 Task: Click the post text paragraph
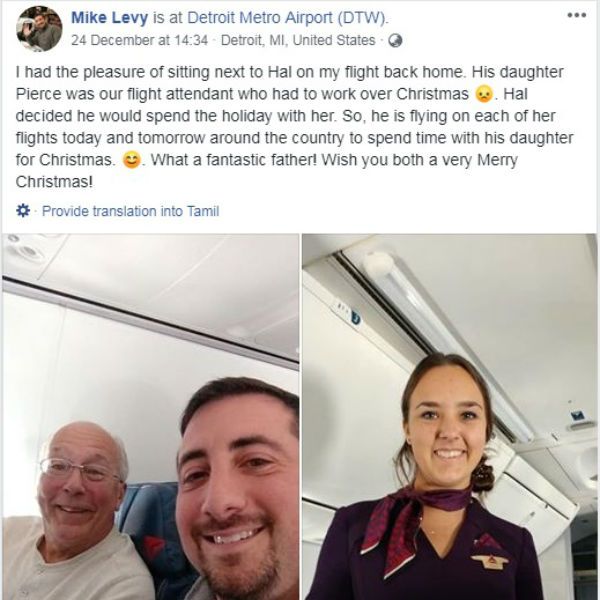(295, 127)
